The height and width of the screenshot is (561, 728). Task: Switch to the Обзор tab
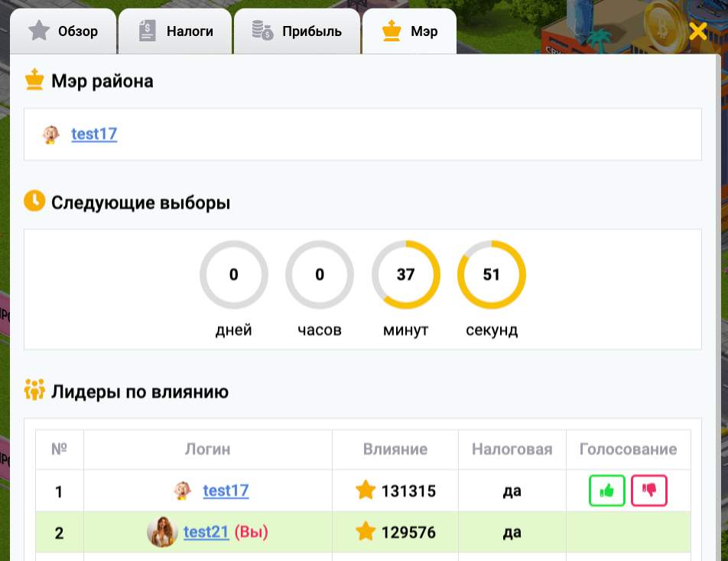(x=63, y=32)
